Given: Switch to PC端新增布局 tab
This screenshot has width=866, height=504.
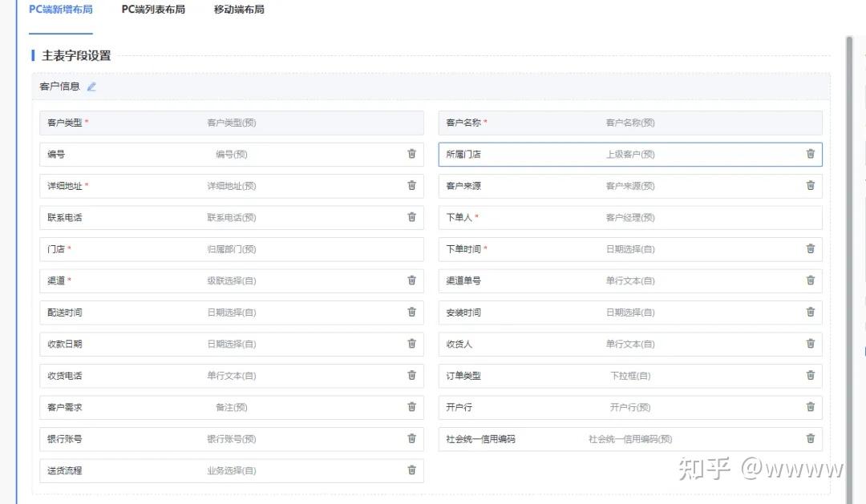Looking at the screenshot, I should (61, 10).
